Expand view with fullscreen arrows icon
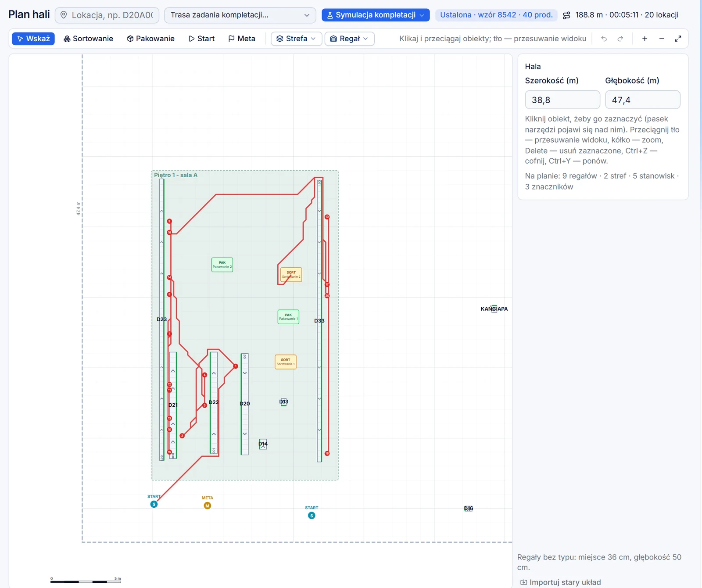The width and height of the screenshot is (702, 588). (x=678, y=39)
